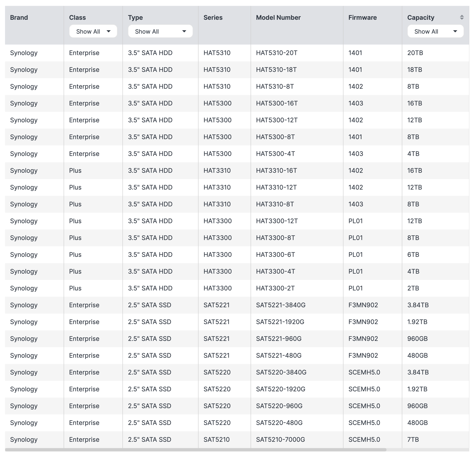The image size is (476, 459).
Task: Click Enterprise class in the HAT5310-20T row
Action: 84,53
